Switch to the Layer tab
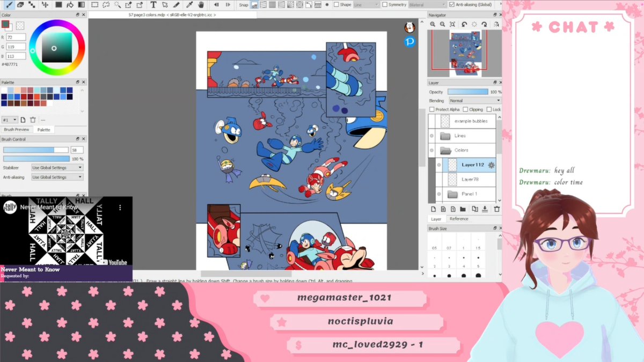 tap(436, 219)
